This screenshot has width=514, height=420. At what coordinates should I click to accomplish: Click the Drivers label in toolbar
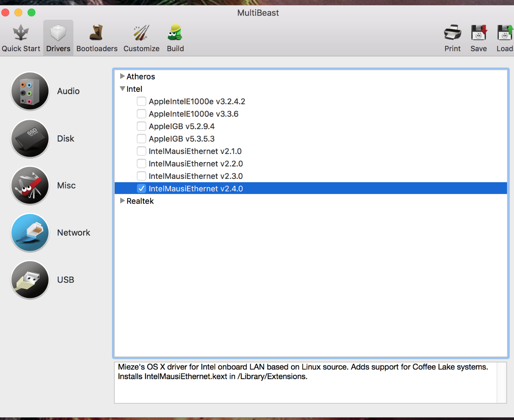tap(58, 49)
